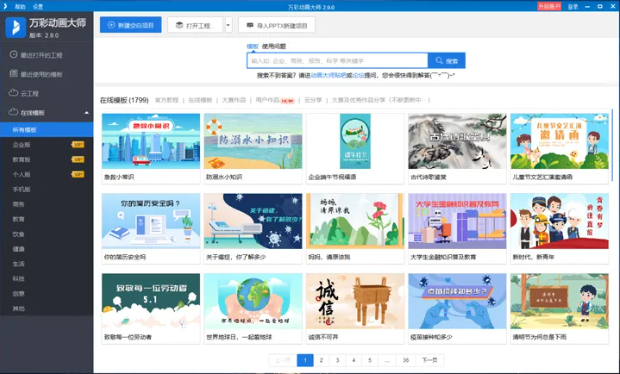Open 在线模板 tab above the template grid
Viewport: 620px width, 374px height.
coord(200,100)
